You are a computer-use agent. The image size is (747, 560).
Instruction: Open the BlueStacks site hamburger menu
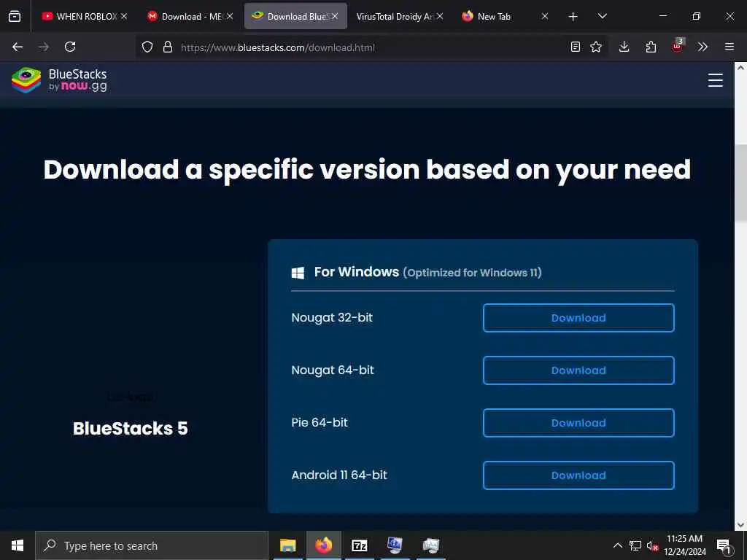(715, 80)
